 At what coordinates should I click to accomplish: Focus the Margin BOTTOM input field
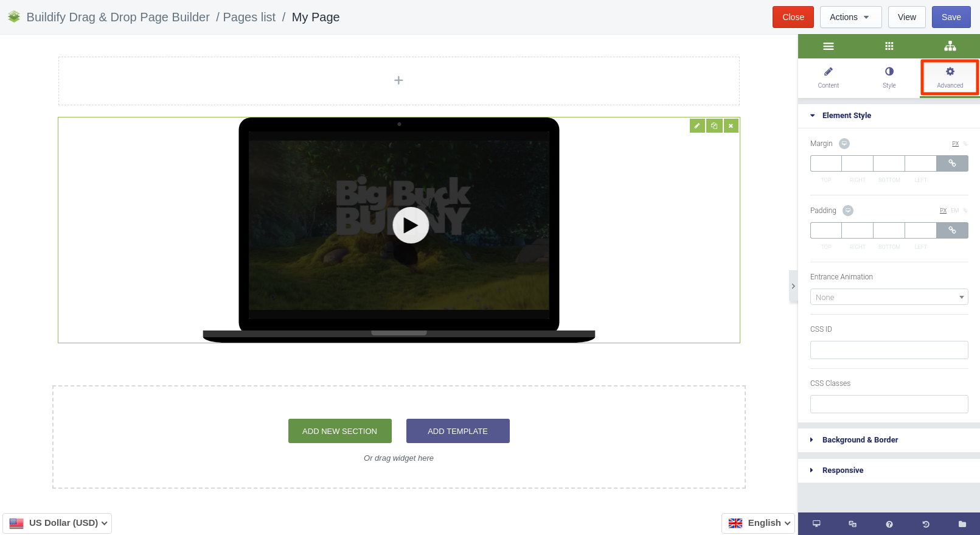(x=889, y=163)
